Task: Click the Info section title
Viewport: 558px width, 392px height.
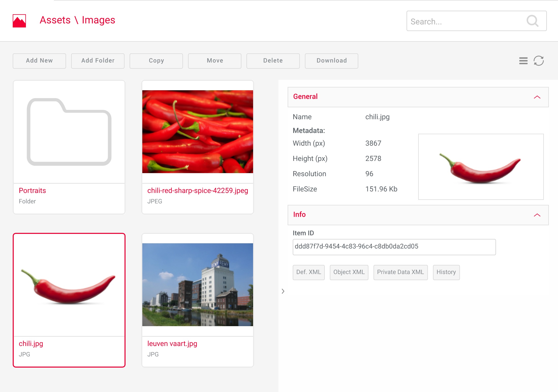Action: point(299,215)
